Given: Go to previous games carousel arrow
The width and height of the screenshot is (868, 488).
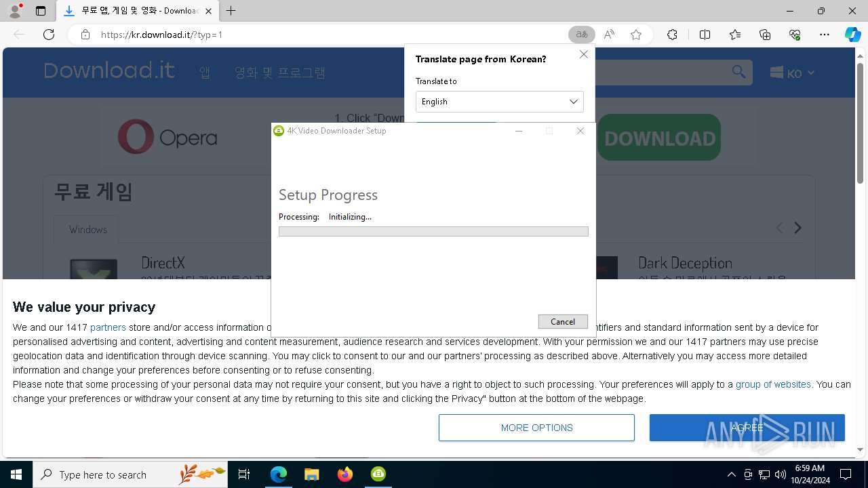Looking at the screenshot, I should pyautogui.click(x=779, y=228).
